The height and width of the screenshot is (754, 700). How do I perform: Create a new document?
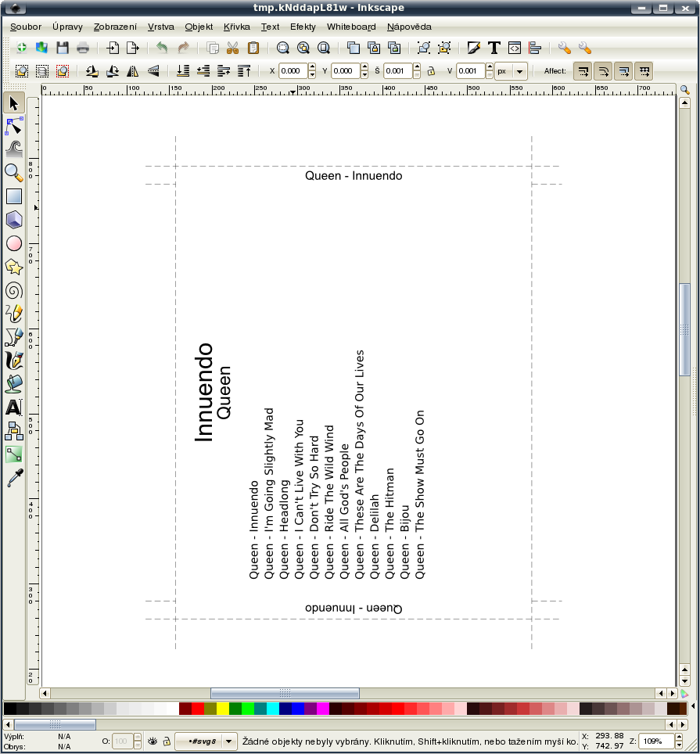[22, 48]
